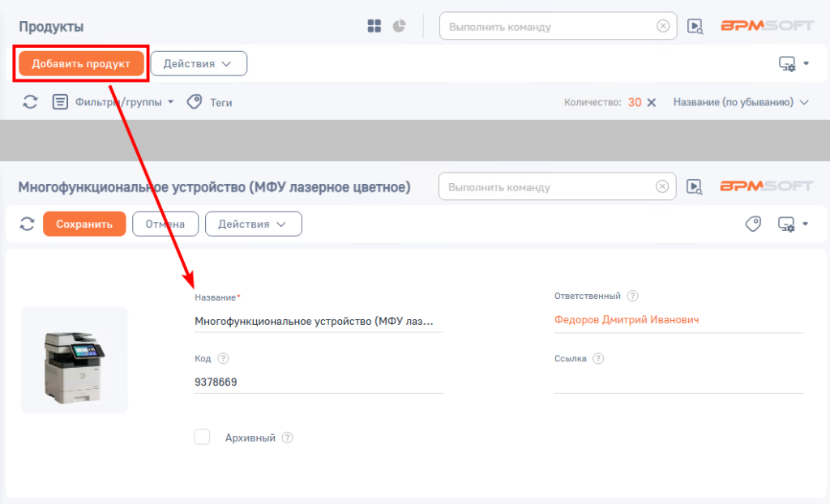Open Действия dropdown in Продукты toolbar
The height and width of the screenshot is (504, 830).
pyautogui.click(x=199, y=63)
